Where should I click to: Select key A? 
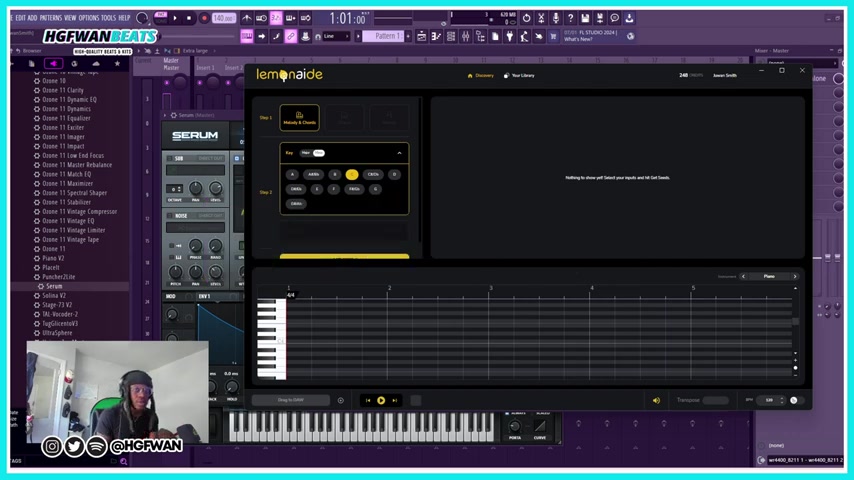coord(292,174)
